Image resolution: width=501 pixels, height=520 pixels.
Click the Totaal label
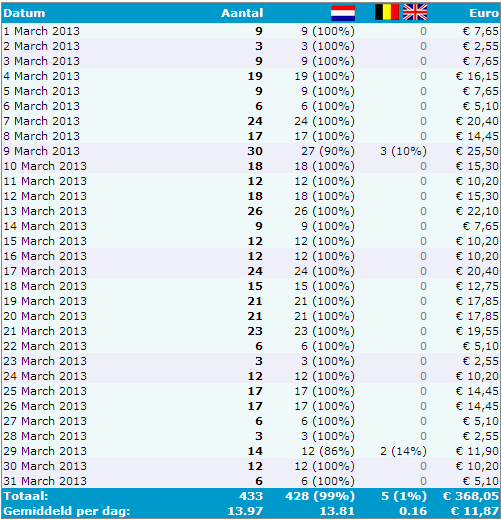26,496
